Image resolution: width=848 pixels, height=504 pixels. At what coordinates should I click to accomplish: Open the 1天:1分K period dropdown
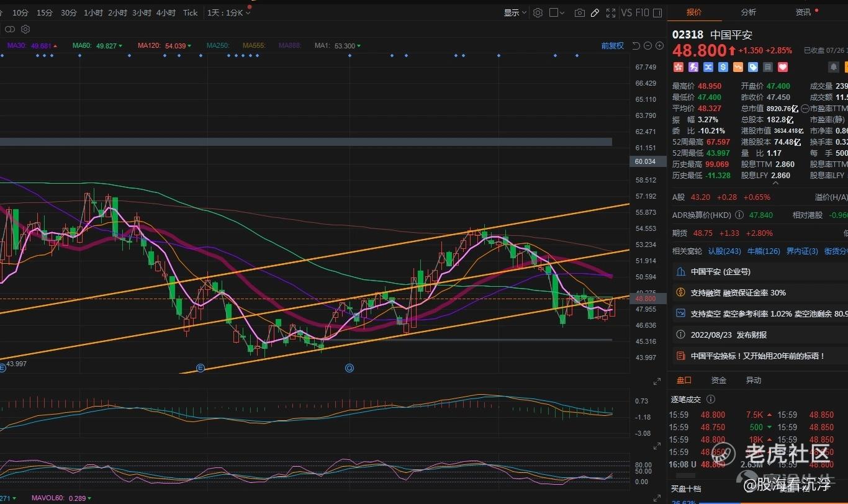coord(228,12)
